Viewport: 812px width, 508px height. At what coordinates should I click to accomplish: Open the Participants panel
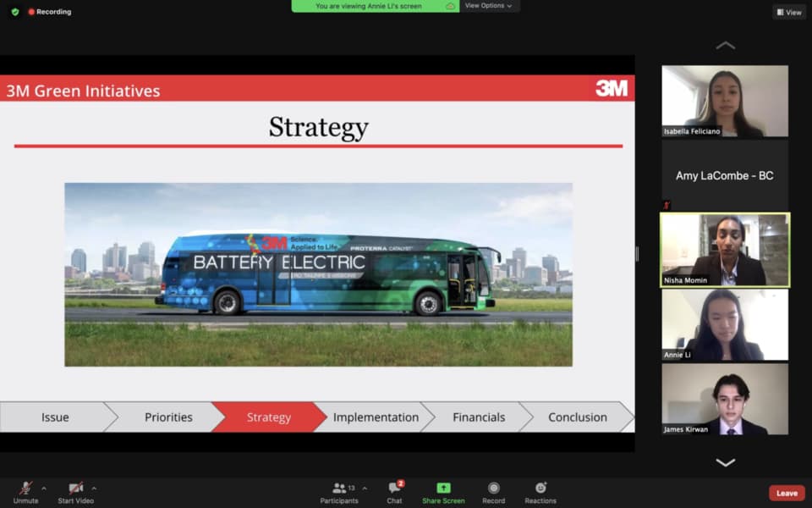click(x=339, y=493)
